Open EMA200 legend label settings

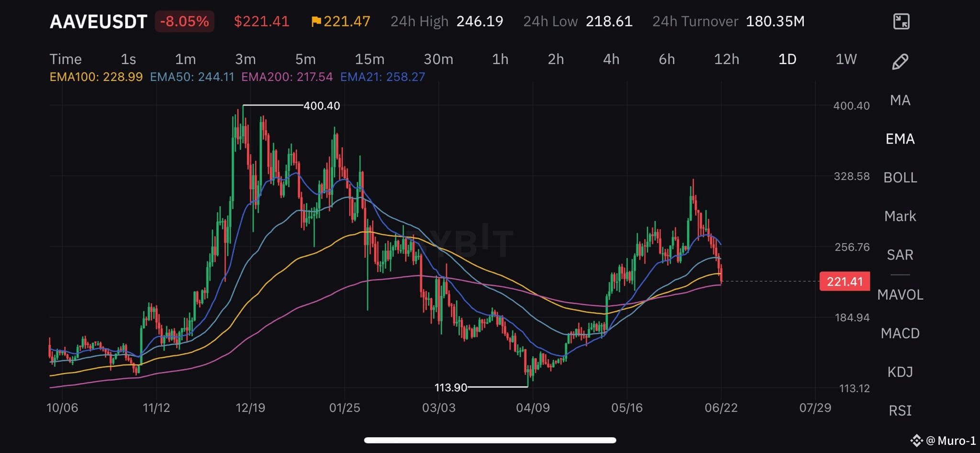(287, 77)
